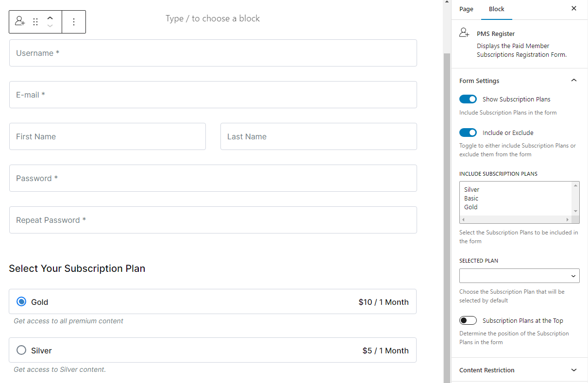Click into the Username field
Screen dimensions: 588x383
(213, 53)
